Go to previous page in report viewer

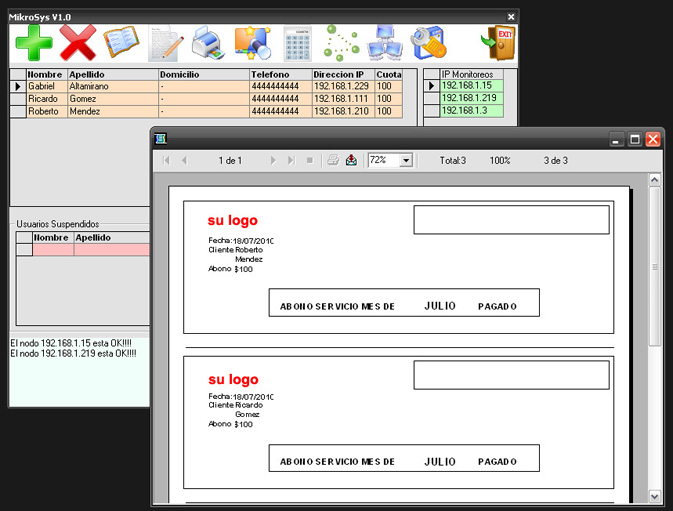pos(184,160)
